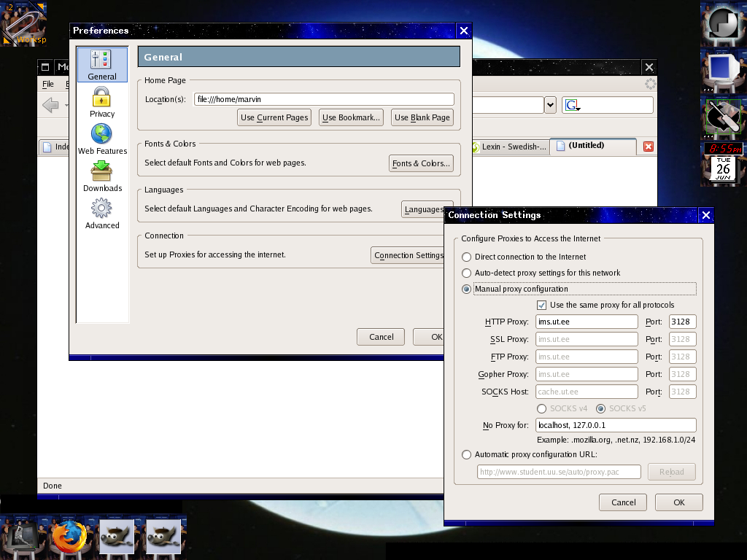This screenshot has height=560, width=747.
Task: Click the Google search engine icon
Action: click(x=572, y=106)
